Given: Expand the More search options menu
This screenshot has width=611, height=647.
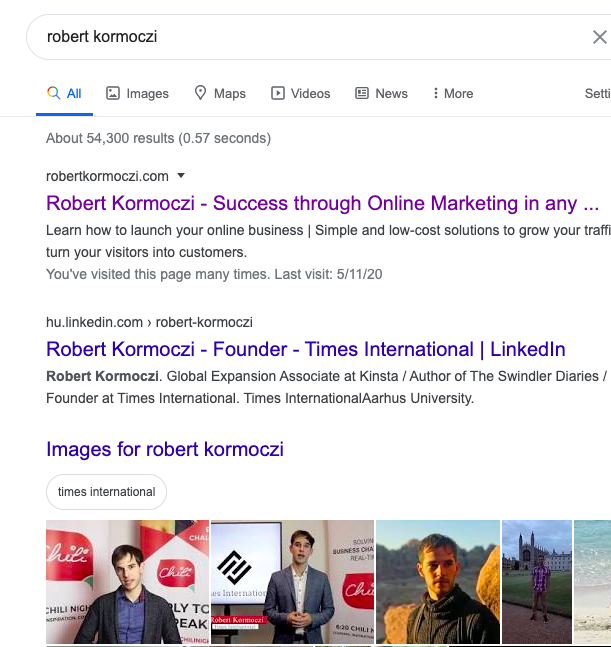Looking at the screenshot, I should tap(453, 94).
